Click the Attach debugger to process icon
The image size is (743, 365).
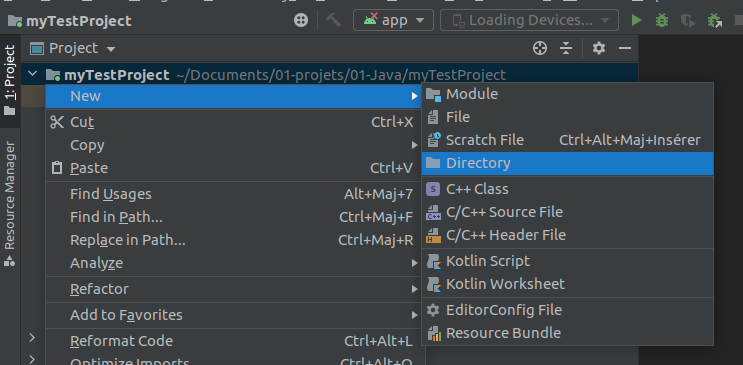(x=714, y=20)
